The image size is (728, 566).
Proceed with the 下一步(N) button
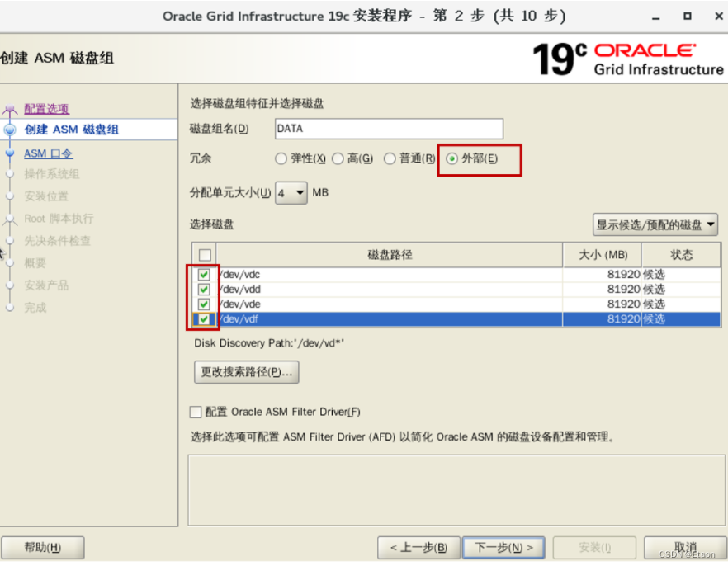pyautogui.click(x=503, y=548)
